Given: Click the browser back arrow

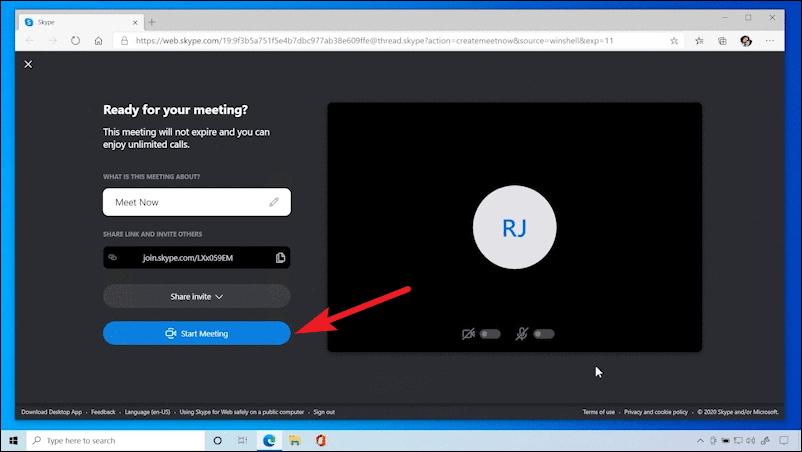Looking at the screenshot, I should point(30,41).
